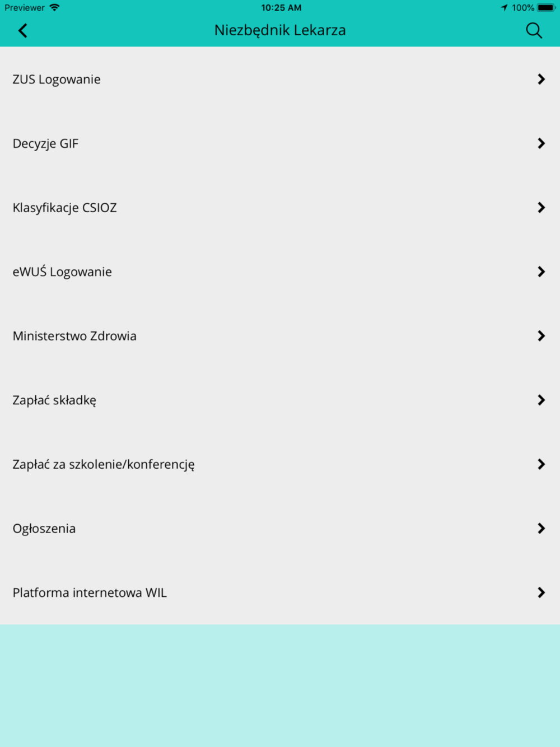
Task: Open Platforma internetowa WIL
Action: [280, 592]
